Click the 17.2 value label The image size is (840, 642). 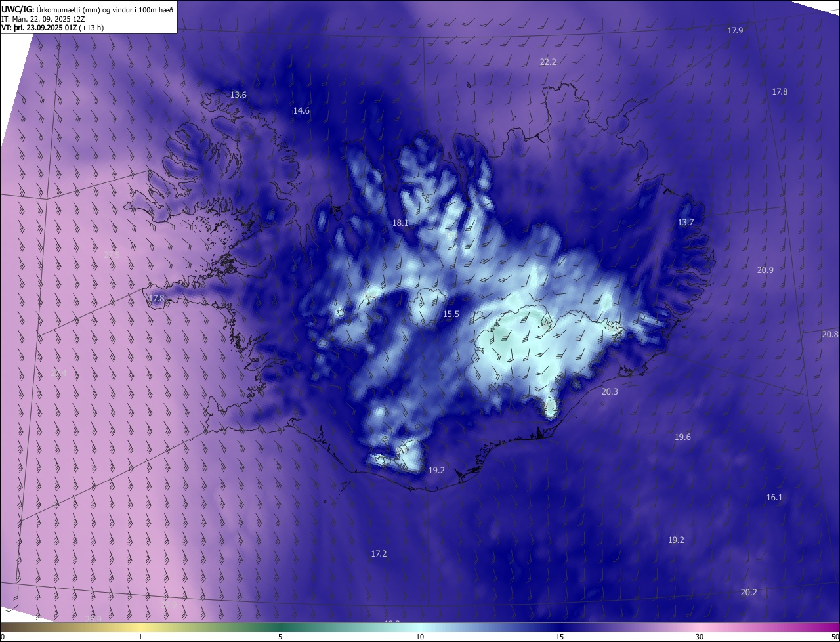point(379,553)
